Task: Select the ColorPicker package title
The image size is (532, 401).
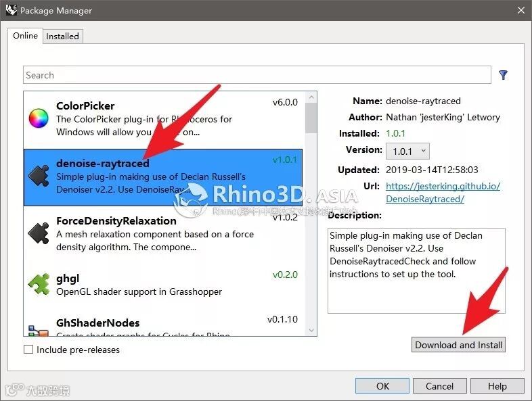Action: click(x=85, y=105)
